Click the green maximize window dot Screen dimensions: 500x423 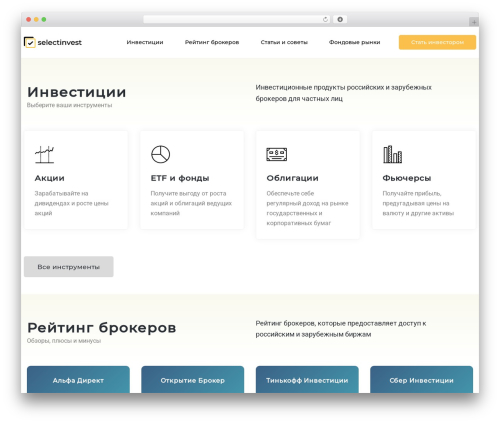44,19
